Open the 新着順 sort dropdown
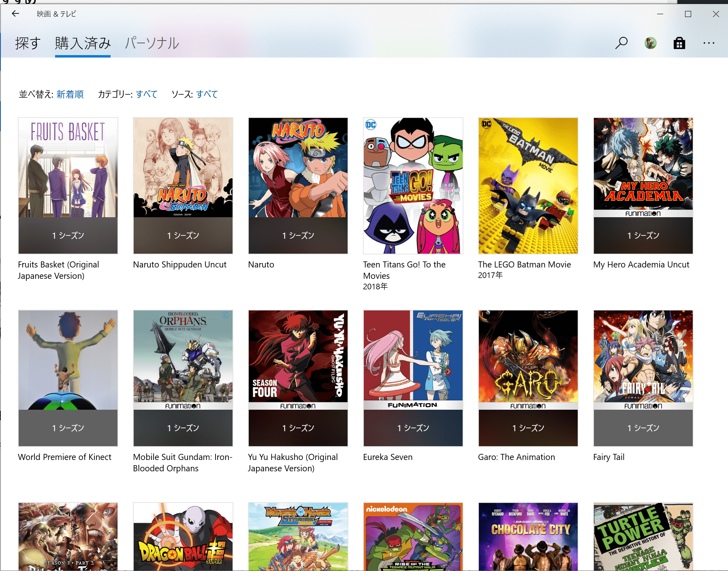This screenshot has width=728, height=571. click(70, 94)
